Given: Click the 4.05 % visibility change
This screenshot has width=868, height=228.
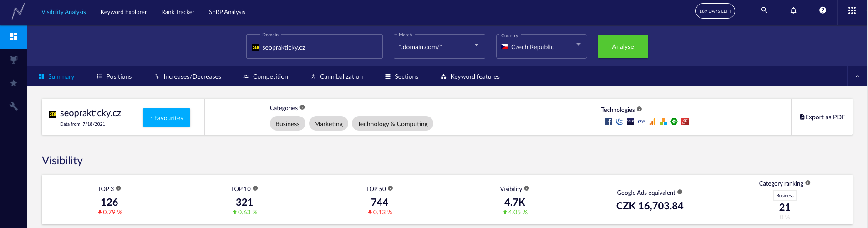Looking at the screenshot, I should pyautogui.click(x=515, y=212).
